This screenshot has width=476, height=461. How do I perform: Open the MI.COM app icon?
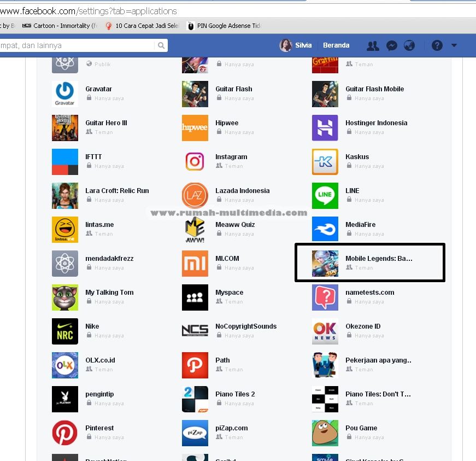(195, 264)
